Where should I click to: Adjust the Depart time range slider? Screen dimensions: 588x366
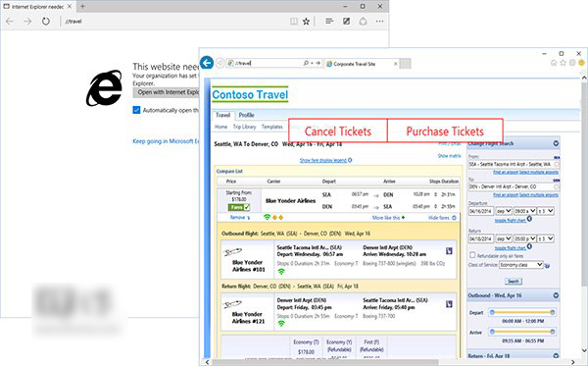point(522,312)
